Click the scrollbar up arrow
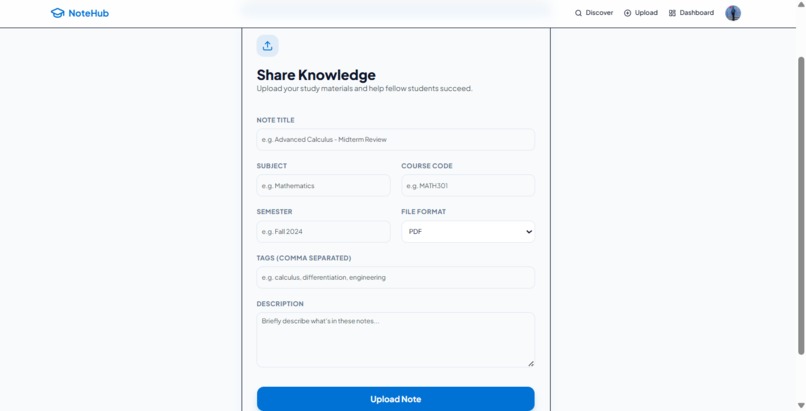The width and height of the screenshot is (806, 411). pos(801,4)
